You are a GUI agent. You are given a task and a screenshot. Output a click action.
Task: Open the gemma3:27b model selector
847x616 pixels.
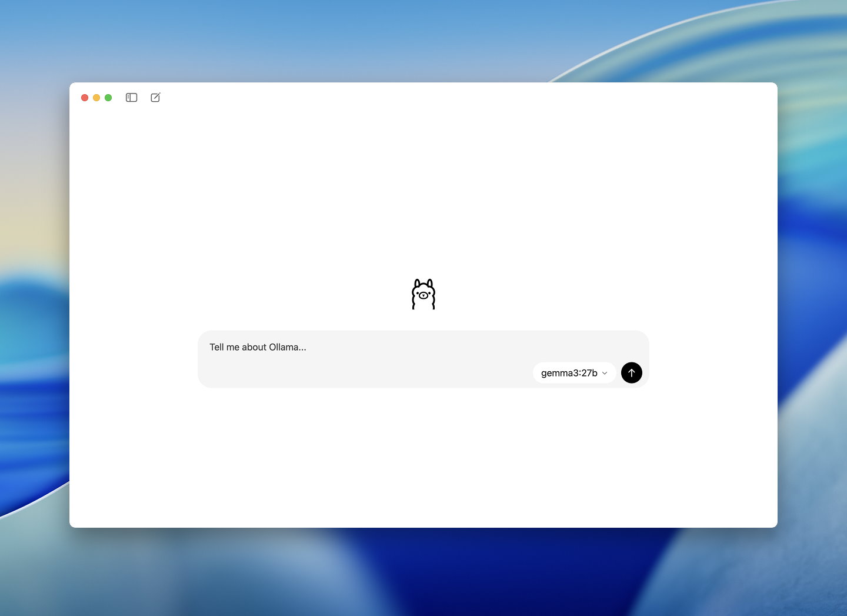click(x=573, y=373)
